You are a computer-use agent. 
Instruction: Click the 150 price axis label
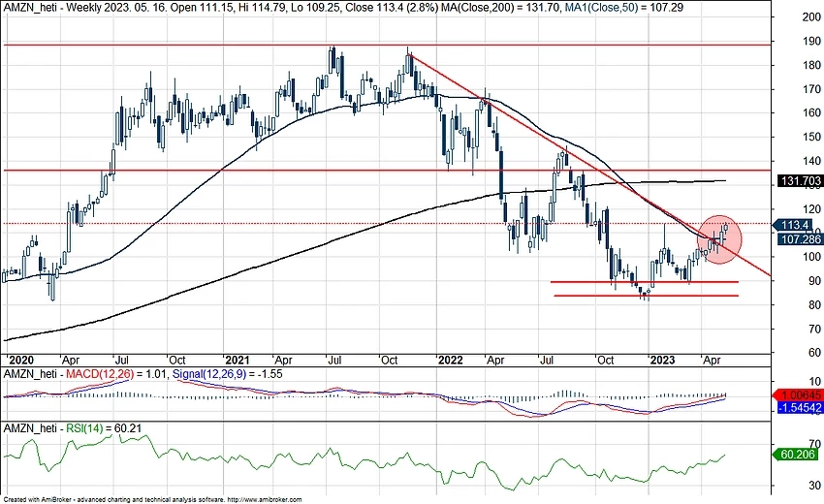[812, 138]
